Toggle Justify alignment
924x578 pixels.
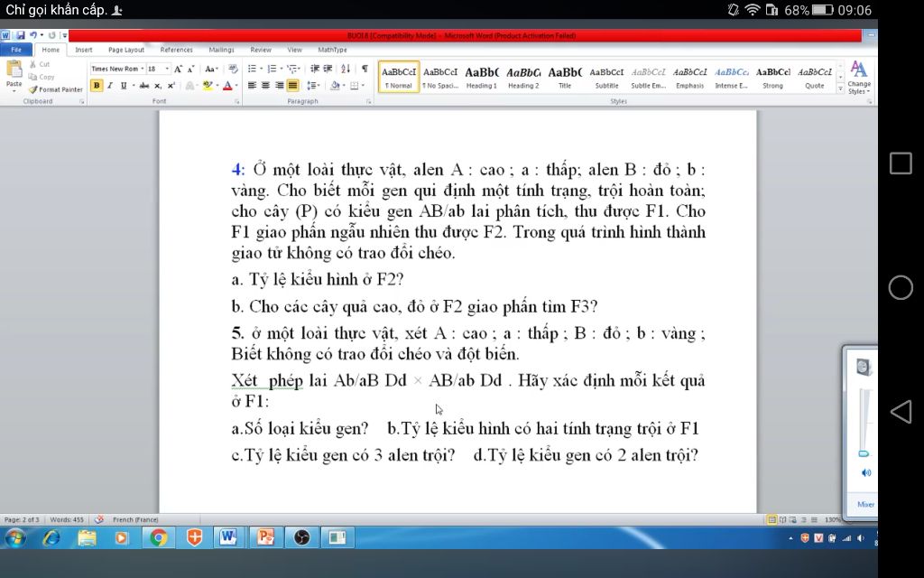[293, 86]
